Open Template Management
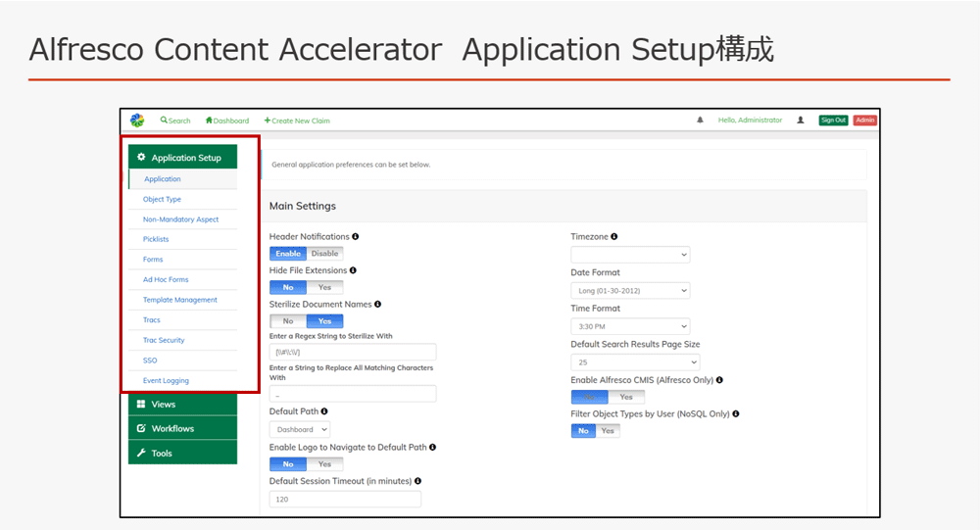 click(x=182, y=300)
